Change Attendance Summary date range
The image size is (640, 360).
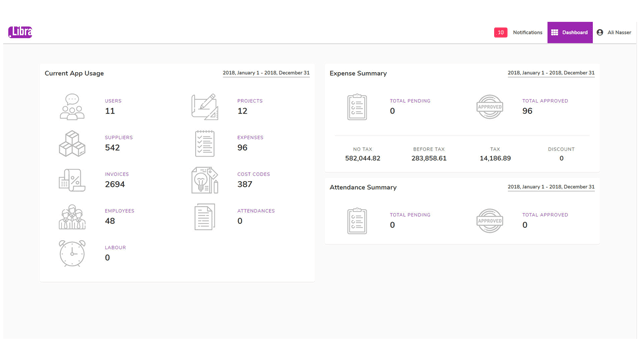551,187
